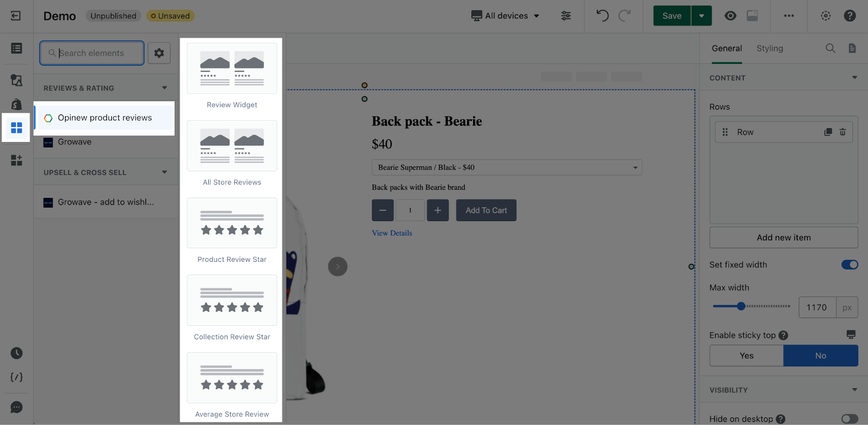Adjust the Max width slider handle
Image resolution: width=868 pixels, height=425 pixels.
(x=741, y=306)
